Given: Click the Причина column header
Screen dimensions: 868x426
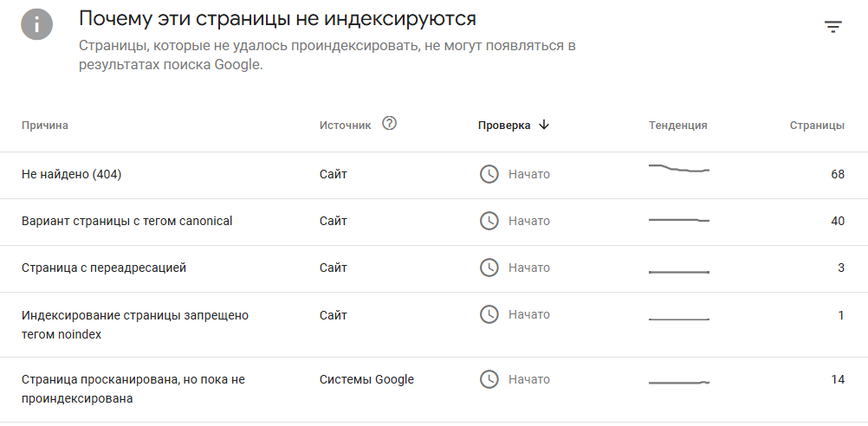Looking at the screenshot, I should (45, 126).
